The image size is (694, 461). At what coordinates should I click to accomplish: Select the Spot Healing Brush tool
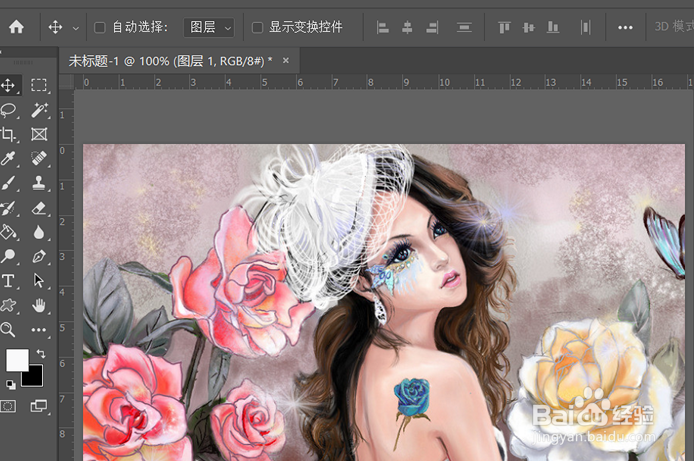point(39,158)
